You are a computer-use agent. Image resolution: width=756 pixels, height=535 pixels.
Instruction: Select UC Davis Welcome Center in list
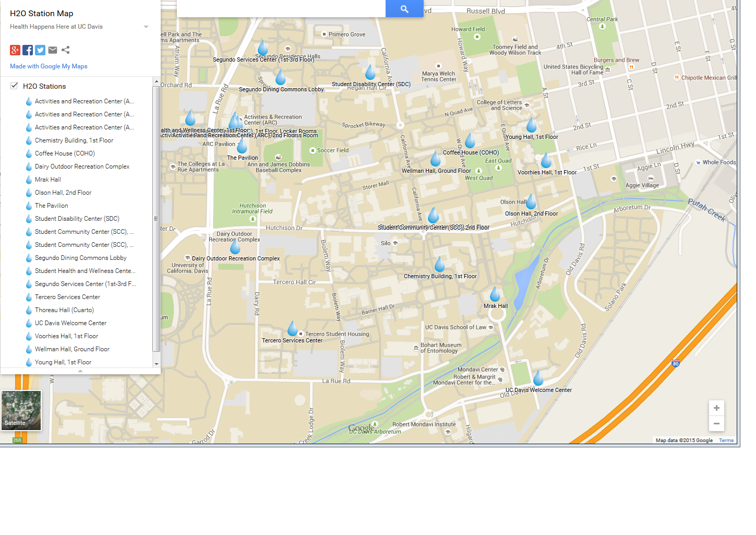pyautogui.click(x=70, y=323)
